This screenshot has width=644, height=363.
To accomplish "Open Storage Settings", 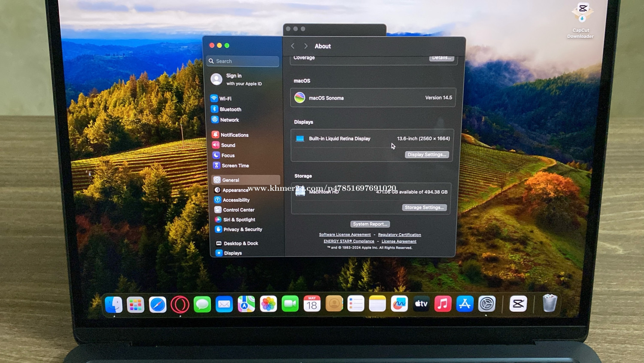I will (424, 207).
